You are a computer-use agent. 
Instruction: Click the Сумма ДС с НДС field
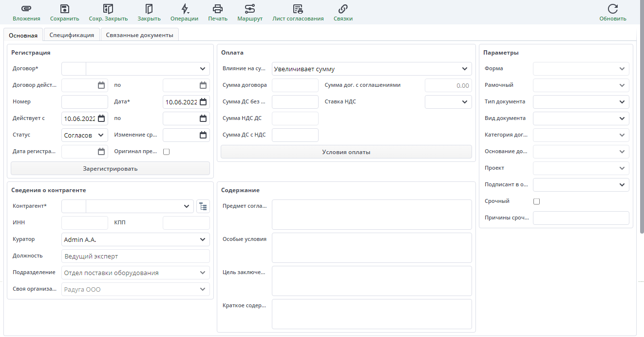pos(295,135)
